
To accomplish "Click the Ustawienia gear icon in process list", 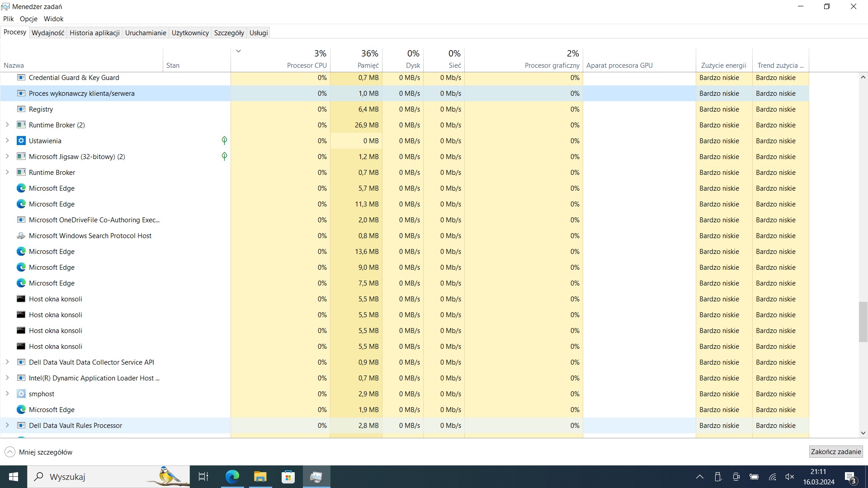I will click(21, 141).
